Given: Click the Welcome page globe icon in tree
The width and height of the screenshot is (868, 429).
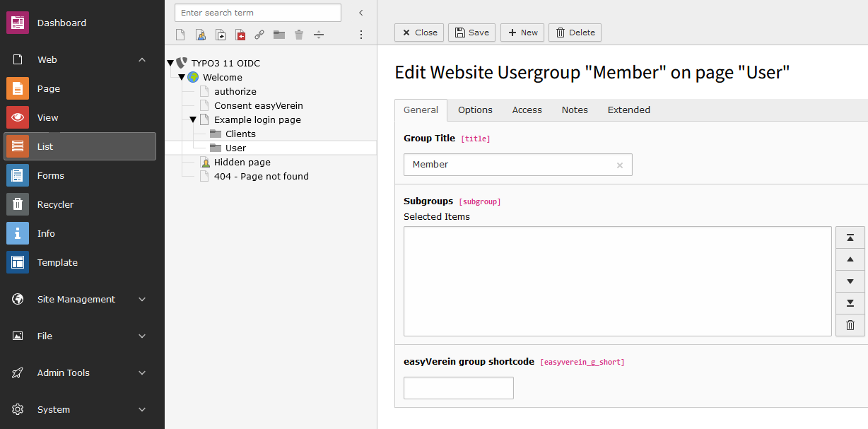Looking at the screenshot, I should [193, 77].
